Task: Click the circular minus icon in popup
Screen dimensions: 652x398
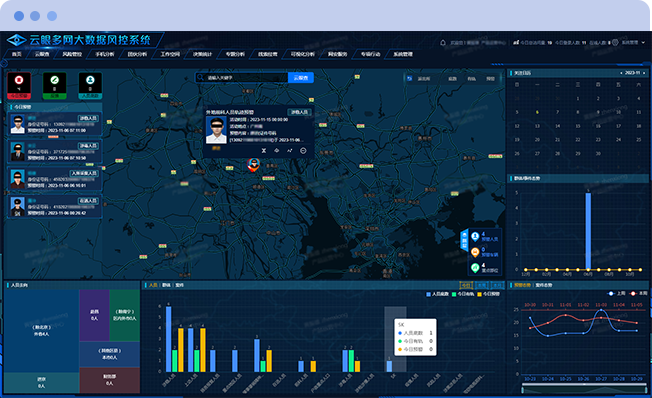Action: pos(303,151)
